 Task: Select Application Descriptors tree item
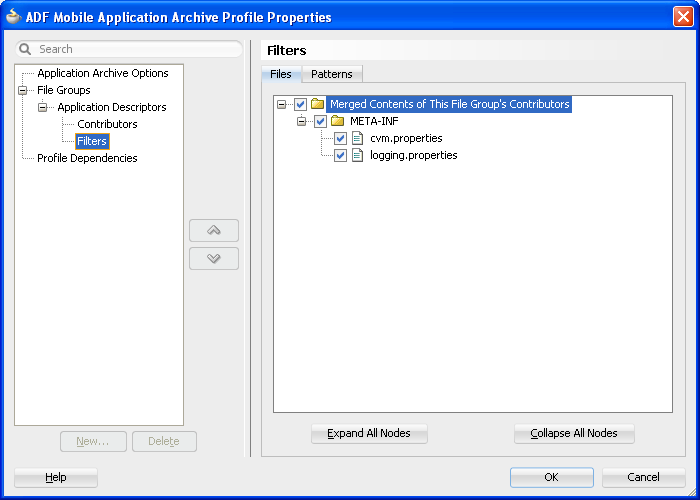point(112,107)
